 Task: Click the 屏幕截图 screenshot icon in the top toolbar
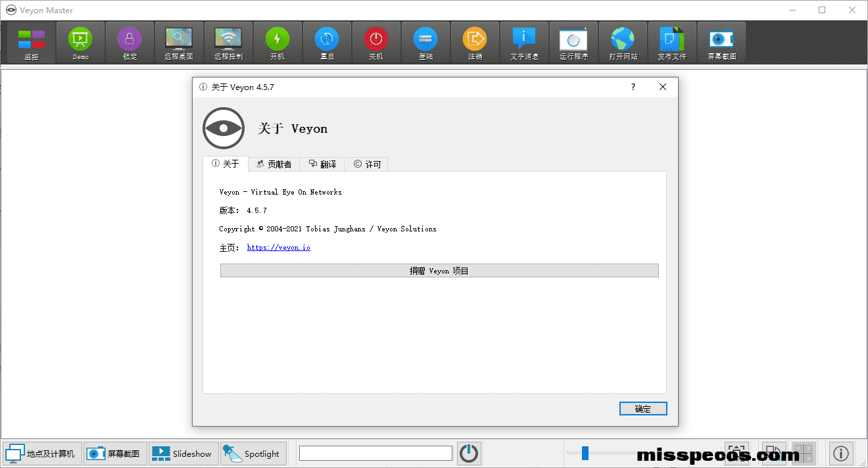pos(721,43)
